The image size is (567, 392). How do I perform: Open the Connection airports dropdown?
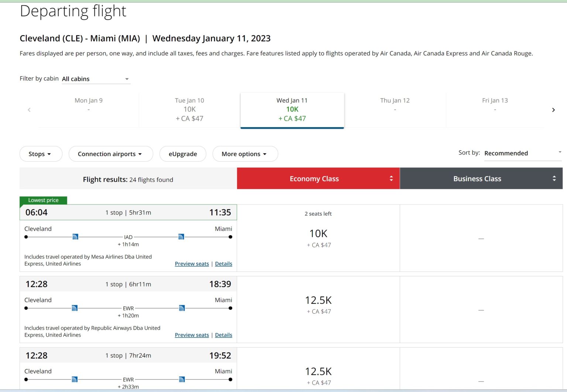coord(110,154)
